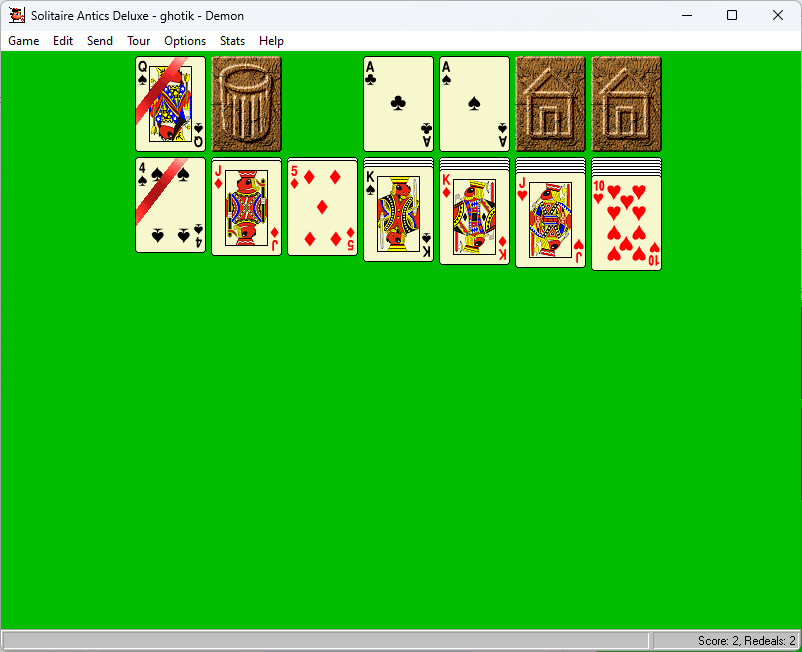
Task: Open the Send menu
Action: pyautogui.click(x=100, y=41)
